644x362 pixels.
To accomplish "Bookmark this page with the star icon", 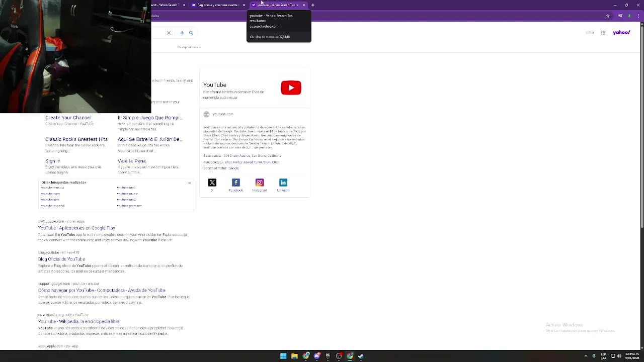I will coord(608,16).
